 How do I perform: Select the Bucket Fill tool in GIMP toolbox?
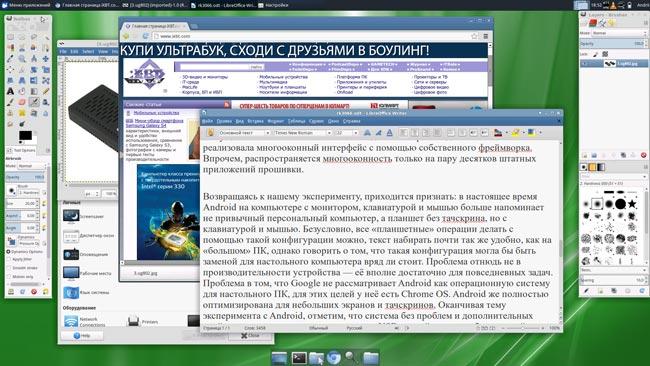[22, 91]
